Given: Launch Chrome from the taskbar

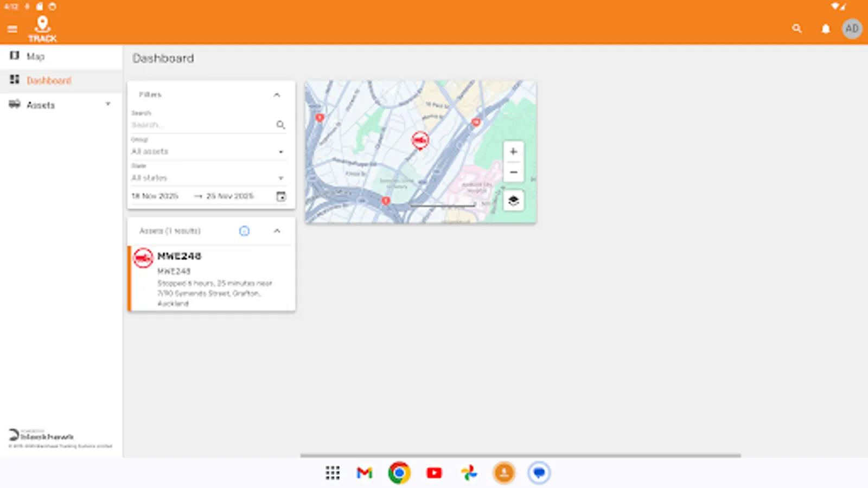Looking at the screenshot, I should click(x=399, y=473).
